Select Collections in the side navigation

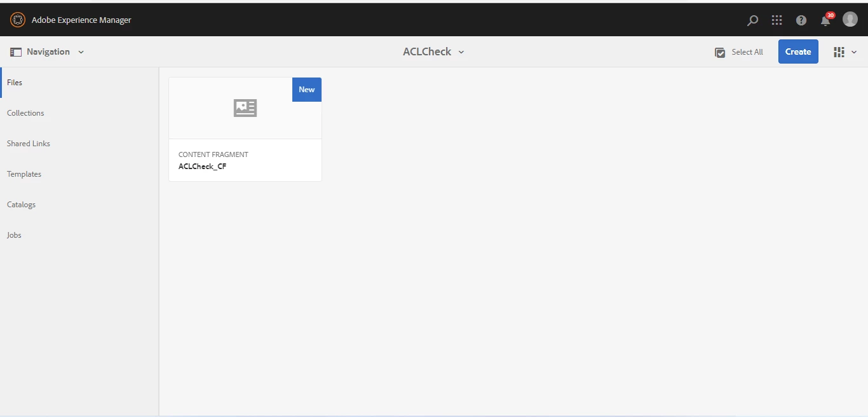(x=79, y=113)
